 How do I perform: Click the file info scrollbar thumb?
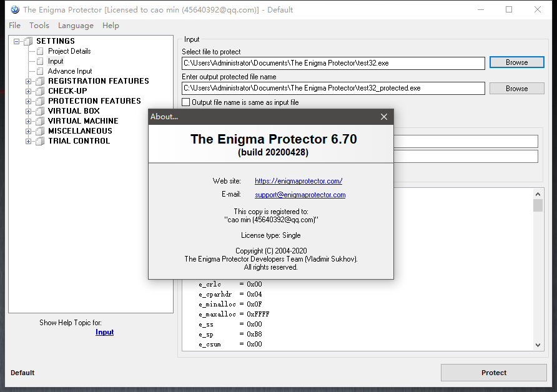tap(538, 205)
